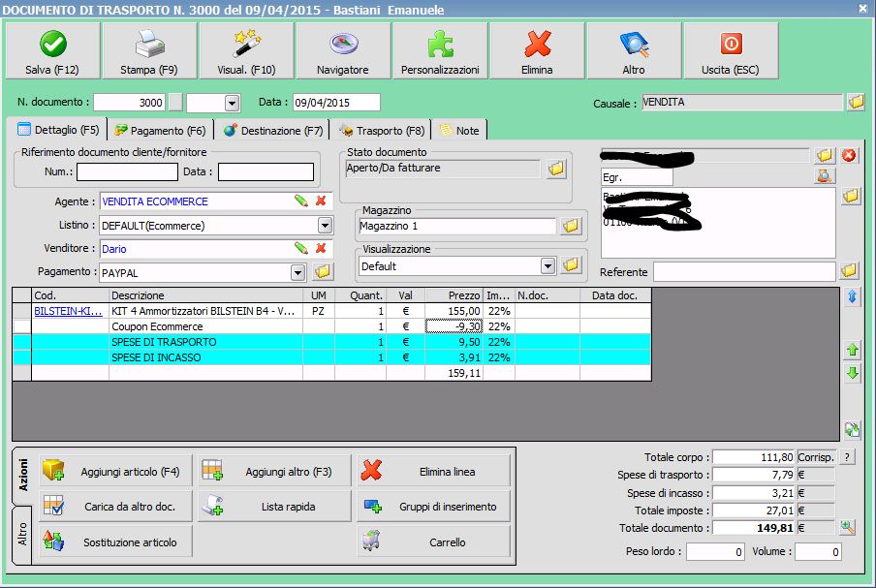Viewport: 876px width, 588px height.
Task: Clear Agente field with red X
Action: (x=321, y=201)
